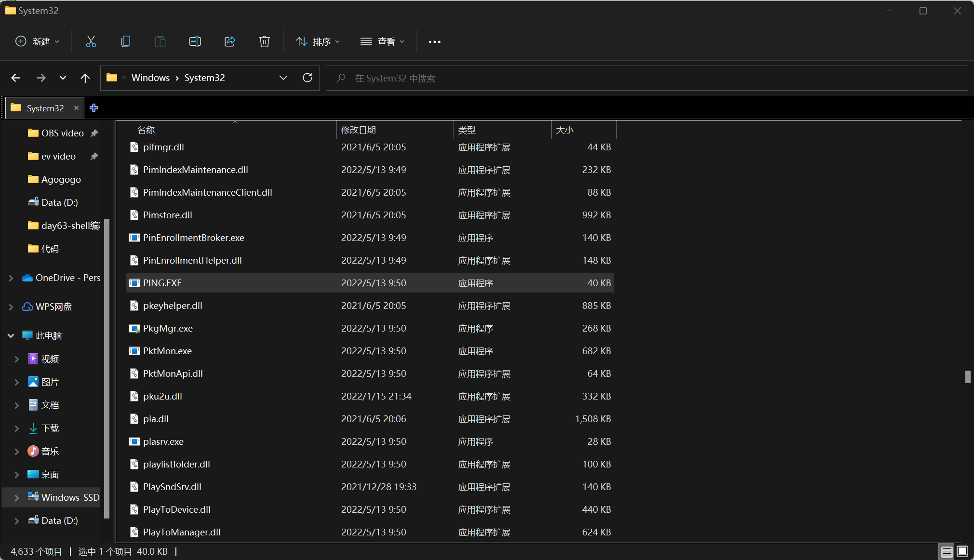Collapse the 此电脑 tree node
The height and width of the screenshot is (560, 974).
pyautogui.click(x=11, y=336)
